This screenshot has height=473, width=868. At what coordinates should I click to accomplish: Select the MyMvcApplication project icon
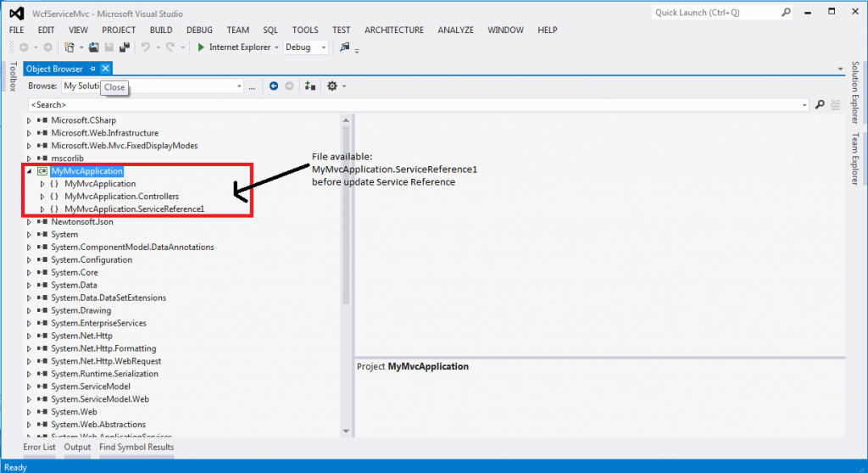42,171
